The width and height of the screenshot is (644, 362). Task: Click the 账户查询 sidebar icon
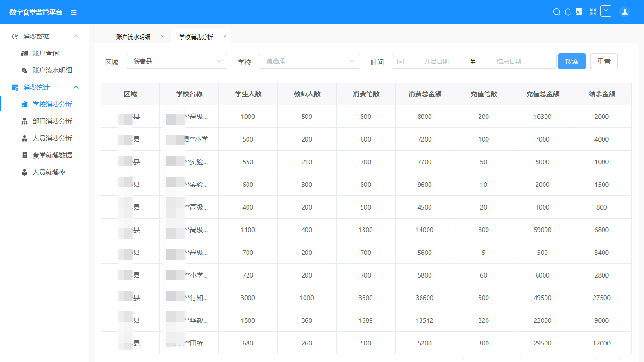25,53
